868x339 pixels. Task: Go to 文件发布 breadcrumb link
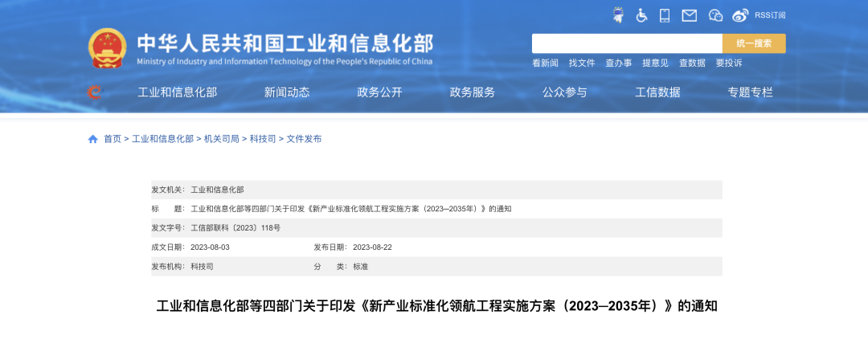[304, 139]
